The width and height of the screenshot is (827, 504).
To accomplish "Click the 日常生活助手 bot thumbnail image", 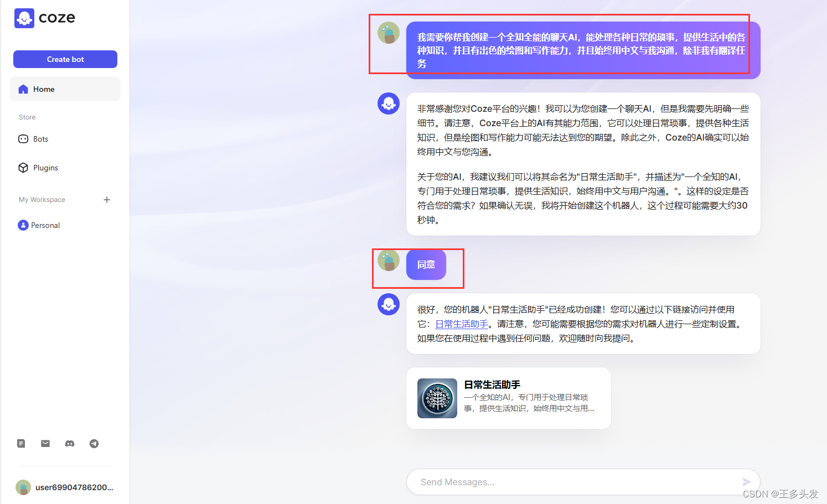I will click(437, 398).
